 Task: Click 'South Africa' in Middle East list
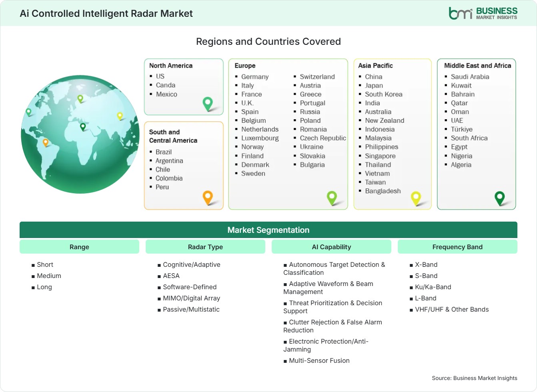[x=469, y=138]
